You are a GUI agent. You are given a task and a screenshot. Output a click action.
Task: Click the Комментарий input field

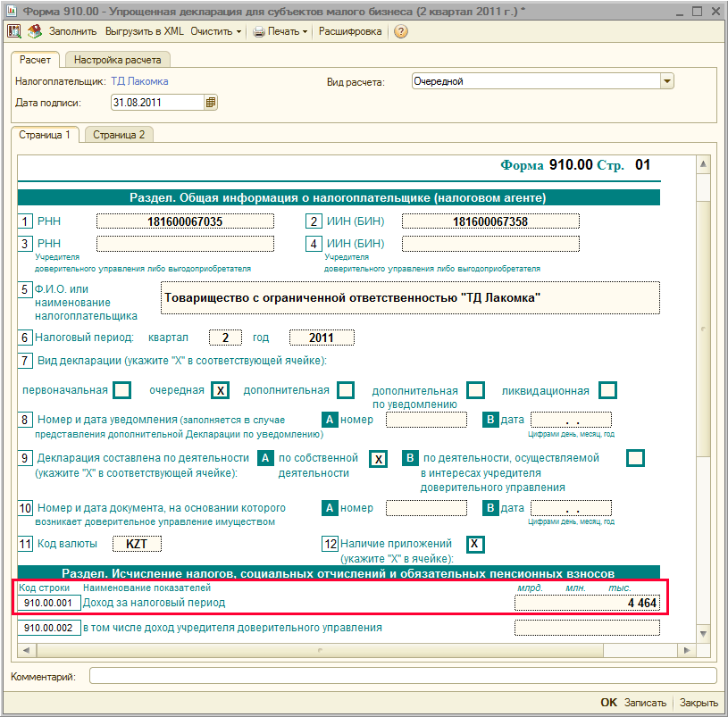[402, 676]
